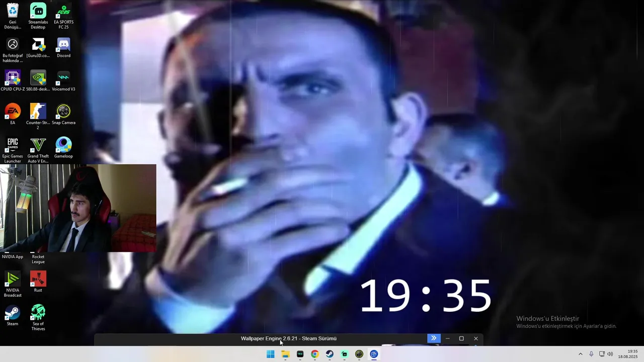Select the 580.88-desktop NVIDIA driver installer
This screenshot has height=362, width=644.
pyautogui.click(x=38, y=81)
